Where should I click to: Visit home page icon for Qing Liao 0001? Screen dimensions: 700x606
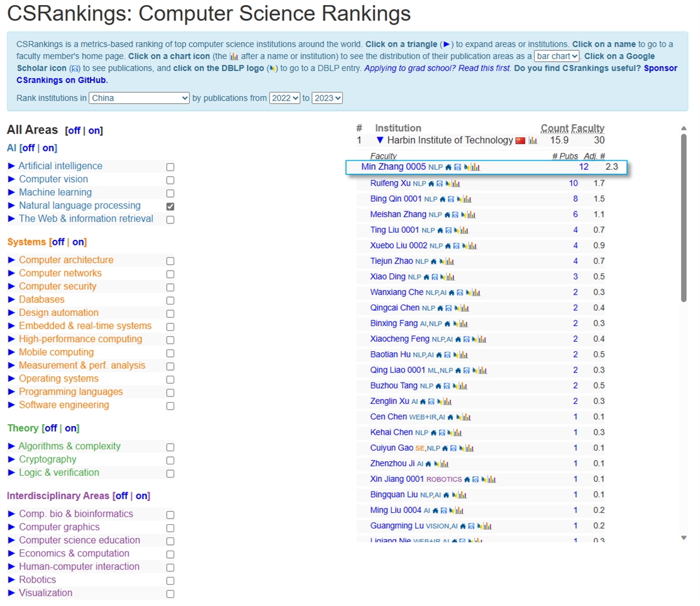458,371
